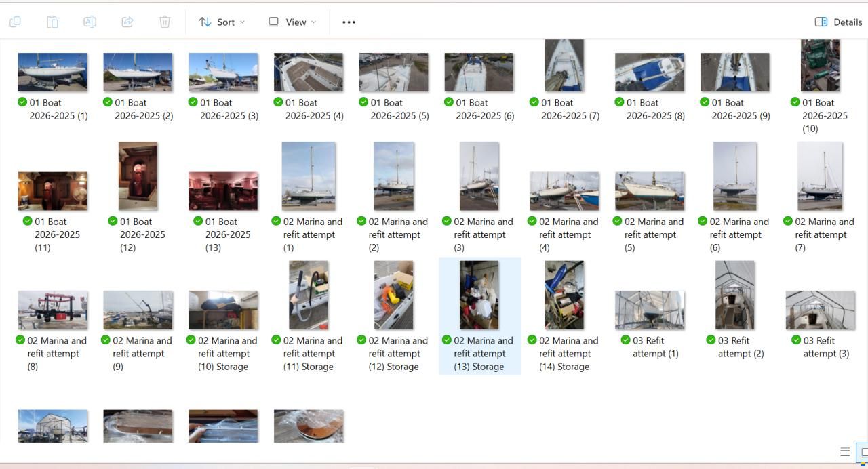Click the file name "01 Boat 2026-2025 (9)"

click(x=741, y=109)
